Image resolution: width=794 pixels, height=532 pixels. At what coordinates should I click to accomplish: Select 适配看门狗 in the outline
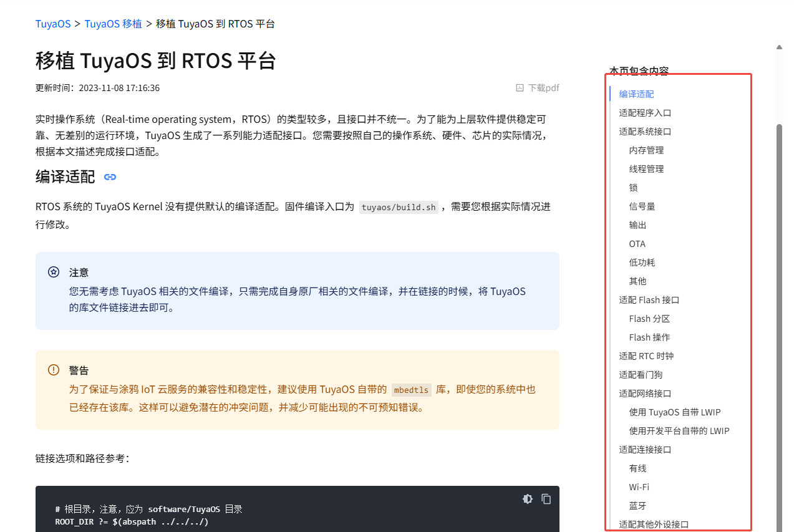click(641, 375)
